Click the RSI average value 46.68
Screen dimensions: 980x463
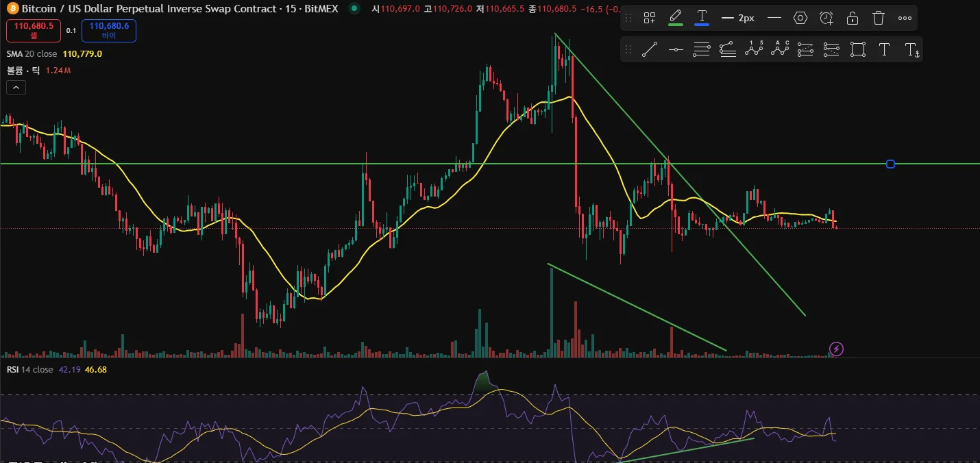click(96, 370)
